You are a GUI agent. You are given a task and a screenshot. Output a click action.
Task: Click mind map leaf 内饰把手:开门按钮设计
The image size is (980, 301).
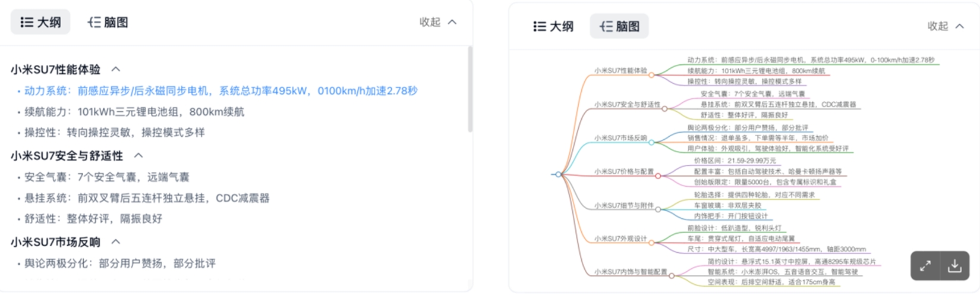(730, 216)
